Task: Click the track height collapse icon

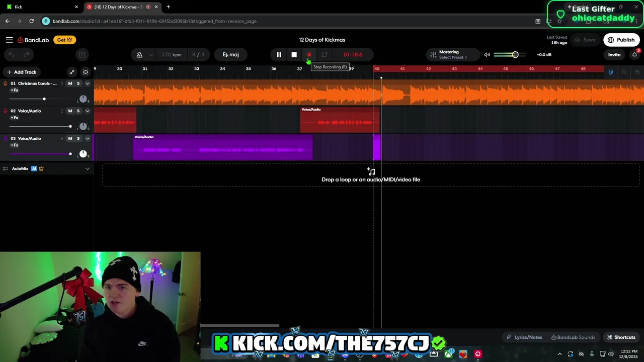Action: point(86,72)
